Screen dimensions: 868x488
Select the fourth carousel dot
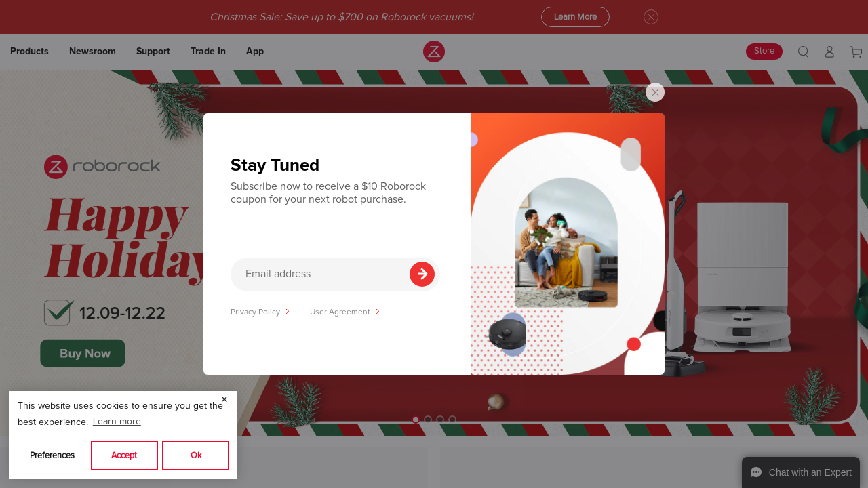click(x=452, y=420)
